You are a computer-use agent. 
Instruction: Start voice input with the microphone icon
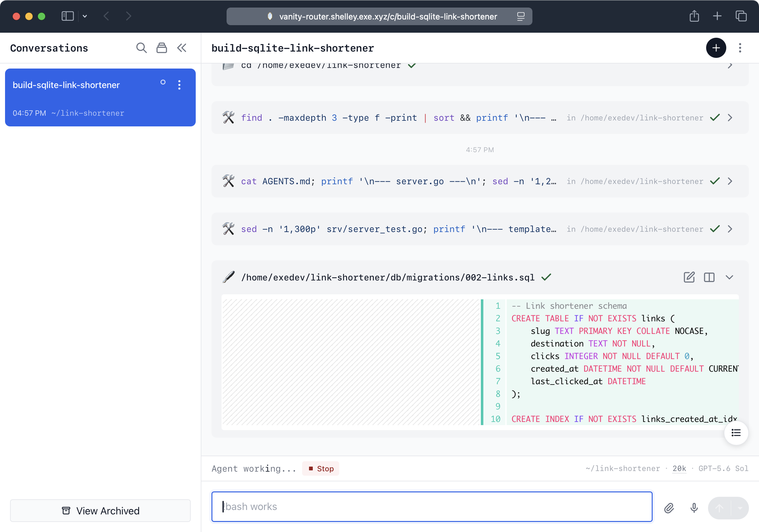tap(694, 507)
